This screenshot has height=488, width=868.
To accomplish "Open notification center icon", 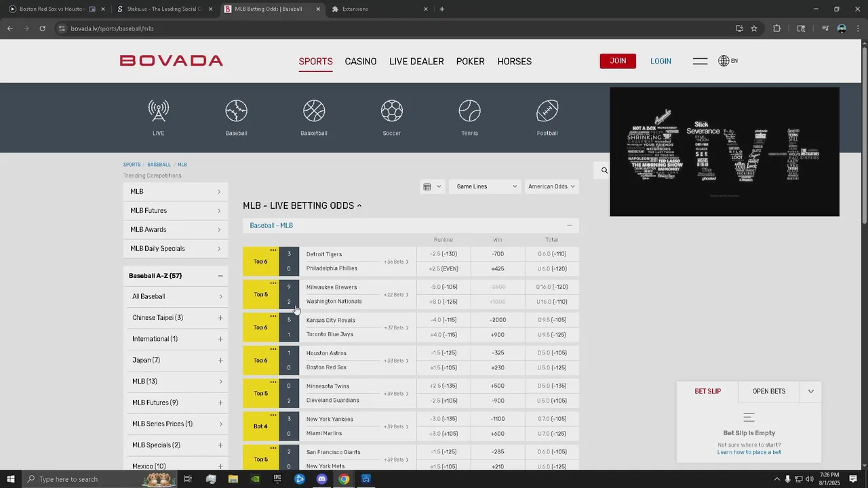I will [853, 479].
